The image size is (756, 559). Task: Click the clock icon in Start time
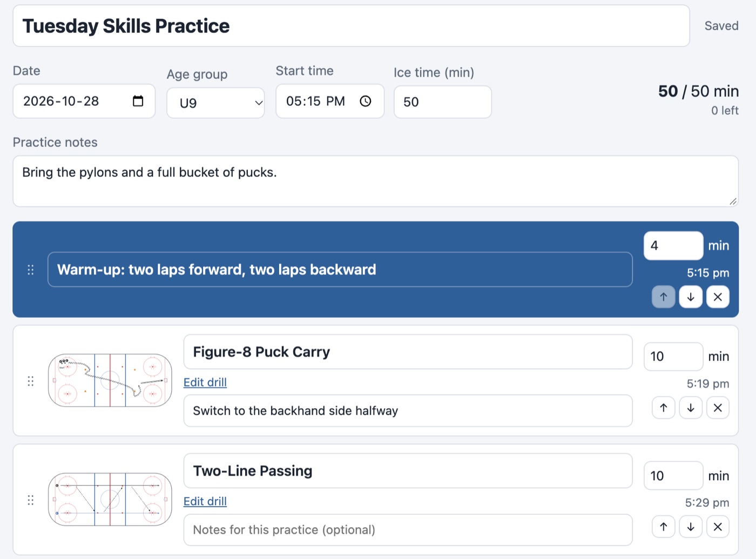click(366, 101)
